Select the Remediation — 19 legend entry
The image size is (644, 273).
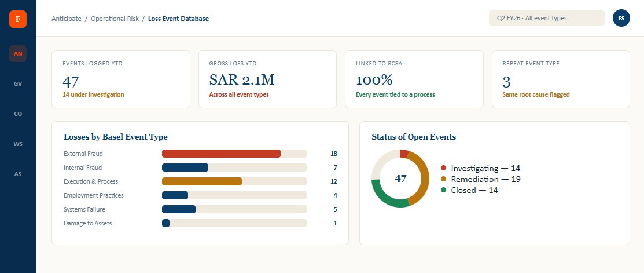pos(480,179)
